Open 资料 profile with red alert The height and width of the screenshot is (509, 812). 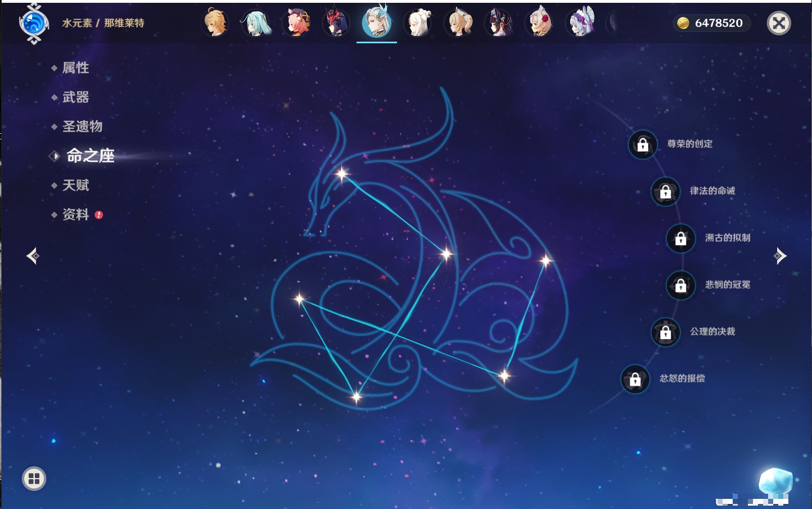pyautogui.click(x=75, y=214)
